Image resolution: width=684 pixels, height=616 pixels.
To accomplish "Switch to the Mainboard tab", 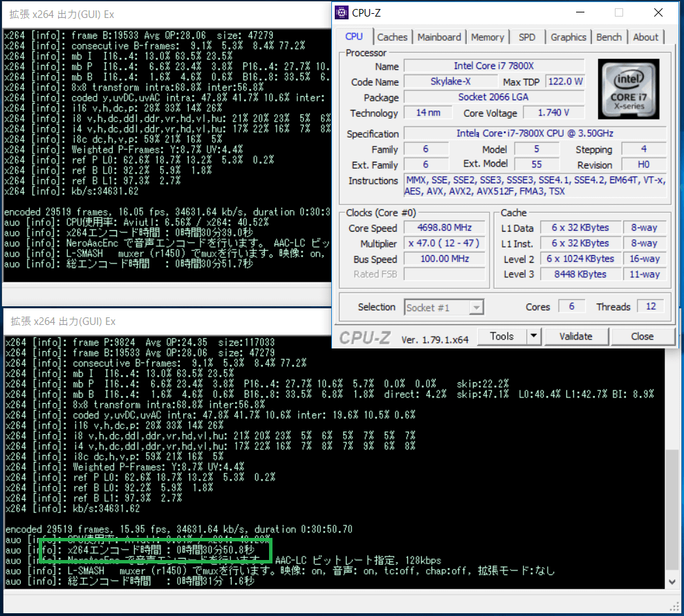I will pyautogui.click(x=439, y=37).
